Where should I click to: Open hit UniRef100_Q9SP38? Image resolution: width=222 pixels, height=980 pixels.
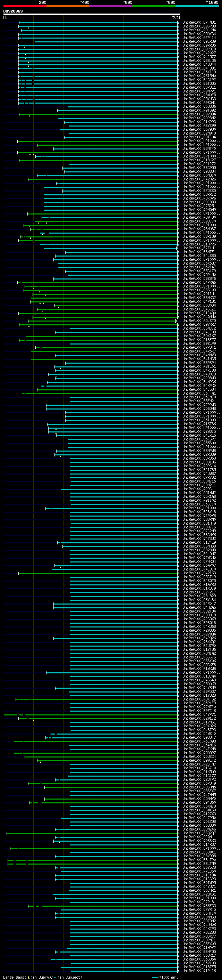point(199,26)
